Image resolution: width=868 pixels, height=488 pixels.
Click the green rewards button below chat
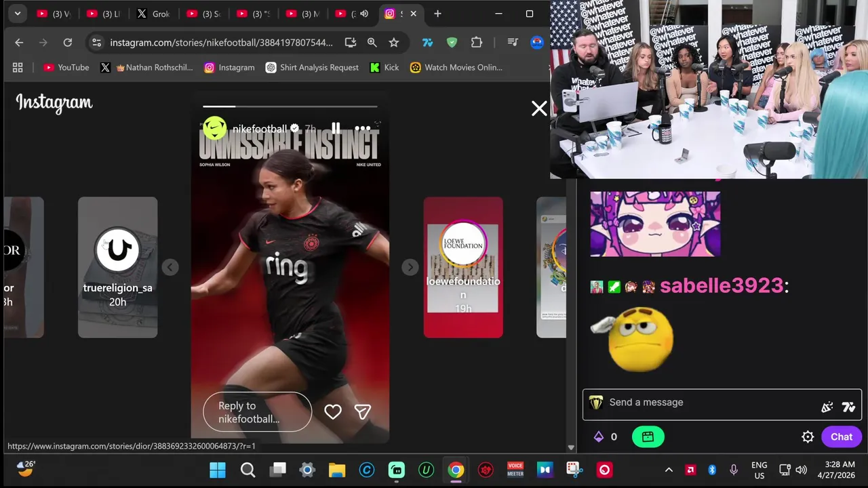[648, 437]
